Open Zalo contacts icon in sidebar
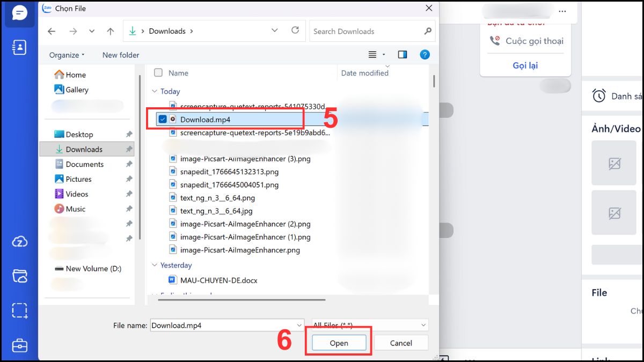Screen dimensions: 644x362 click(20, 47)
